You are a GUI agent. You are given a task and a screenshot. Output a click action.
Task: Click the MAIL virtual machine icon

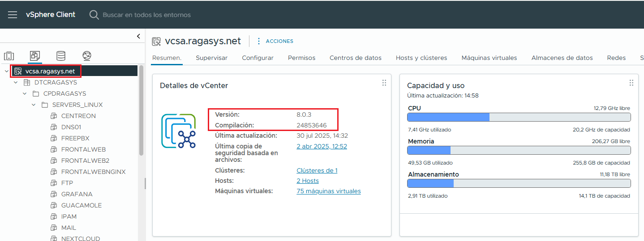tap(54, 228)
